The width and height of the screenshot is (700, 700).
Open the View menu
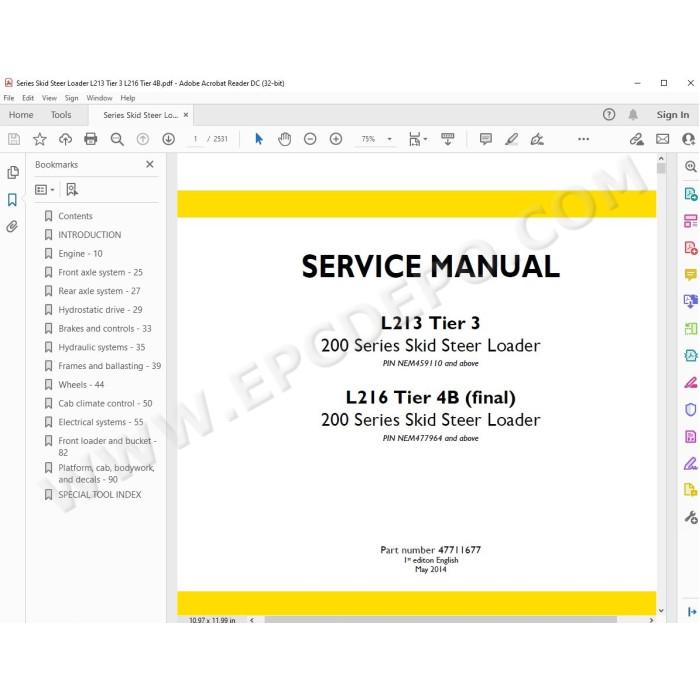49,98
